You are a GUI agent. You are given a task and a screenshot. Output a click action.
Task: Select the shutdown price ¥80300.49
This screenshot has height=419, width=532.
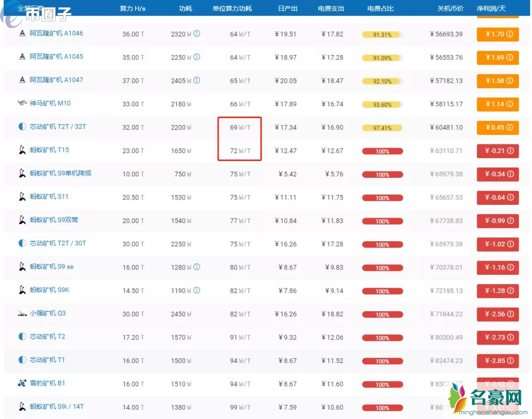point(446,337)
